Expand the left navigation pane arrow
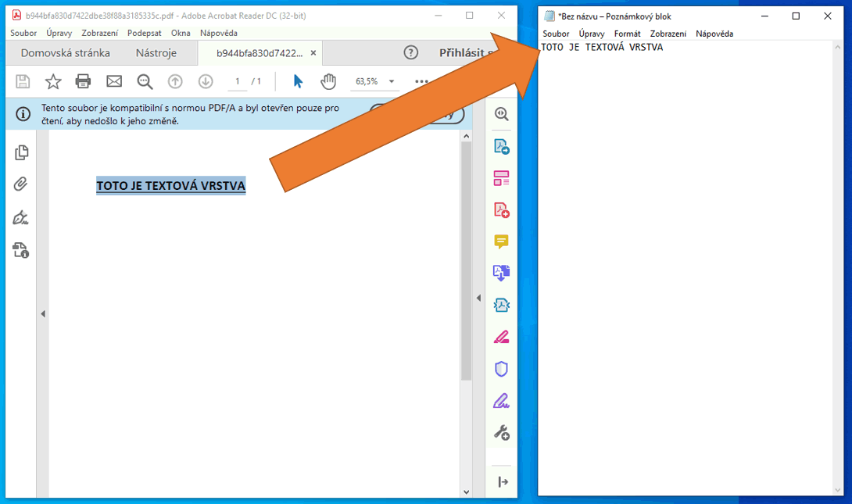Image resolution: width=852 pixels, height=504 pixels. 43,313
